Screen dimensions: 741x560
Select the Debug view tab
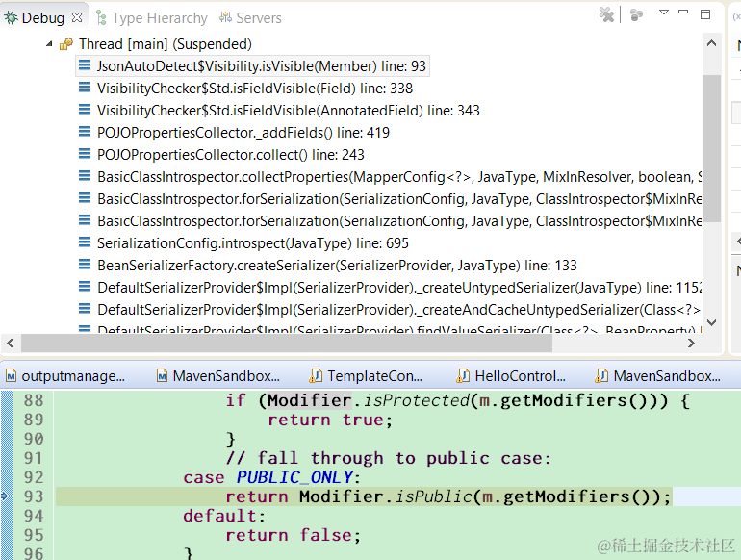(x=42, y=18)
